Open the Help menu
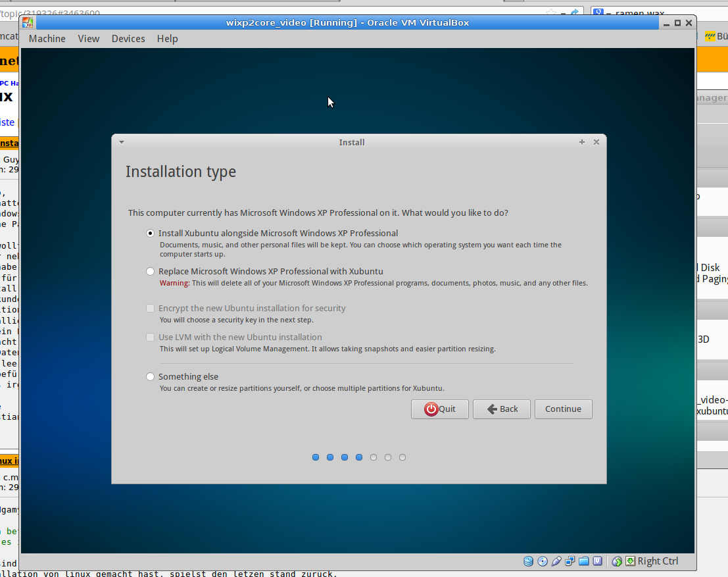This screenshot has height=577, width=728. coord(167,39)
